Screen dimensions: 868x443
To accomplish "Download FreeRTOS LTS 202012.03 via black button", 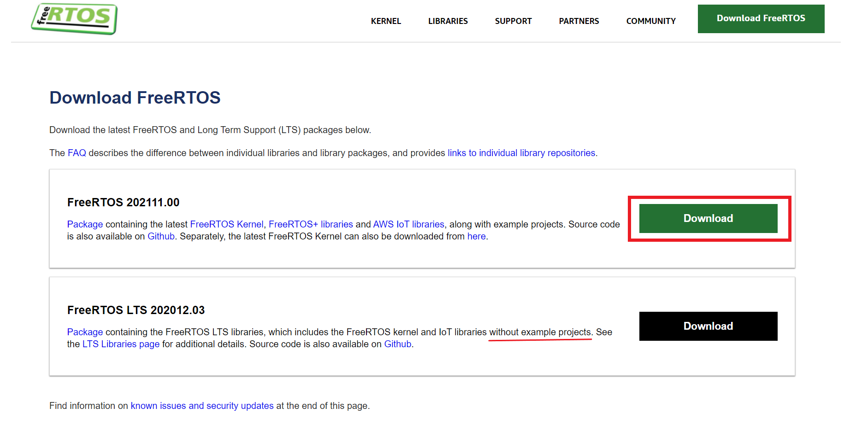I will (708, 326).
